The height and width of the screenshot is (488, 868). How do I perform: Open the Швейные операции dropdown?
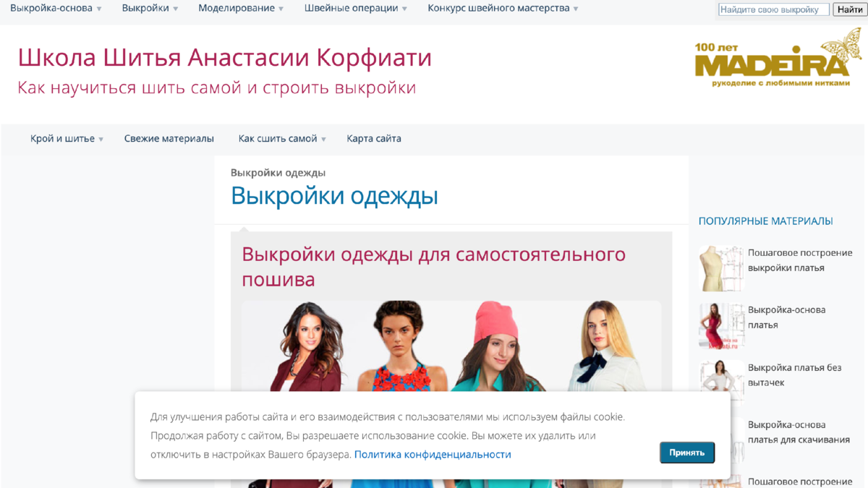(352, 9)
